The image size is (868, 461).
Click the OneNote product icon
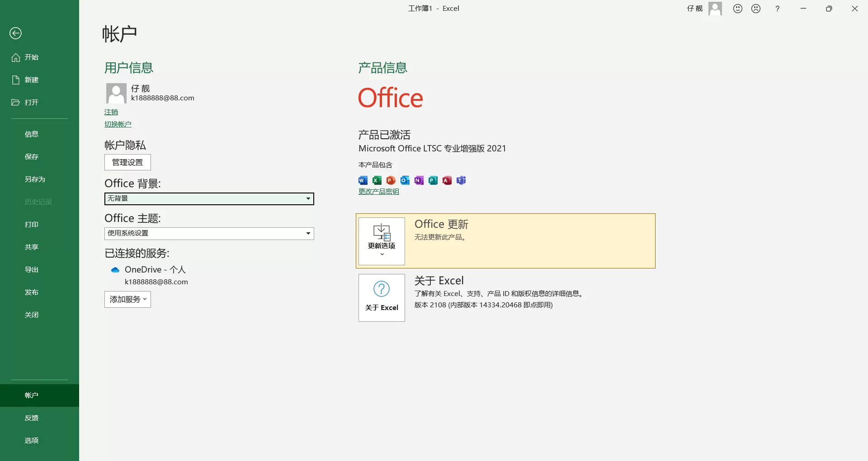click(x=419, y=180)
